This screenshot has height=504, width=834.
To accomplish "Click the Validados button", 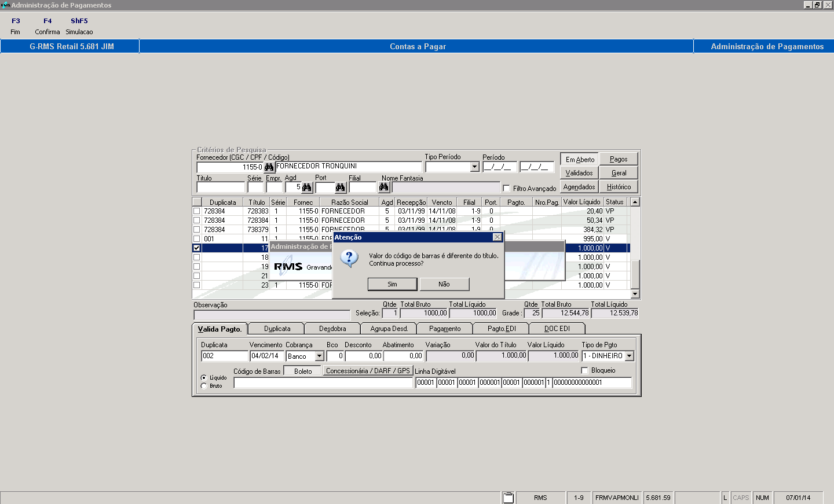I will (x=579, y=173).
